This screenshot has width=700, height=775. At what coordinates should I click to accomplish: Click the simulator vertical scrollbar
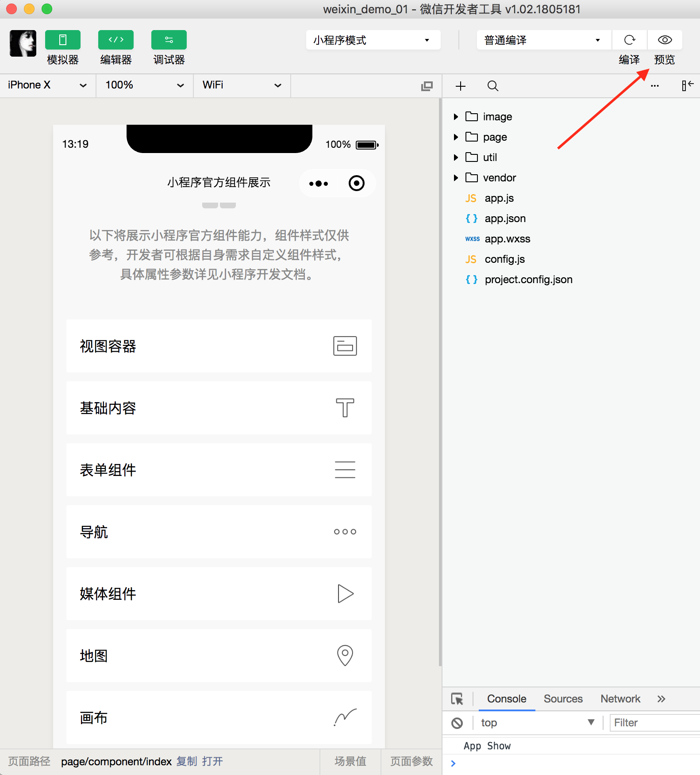(x=440, y=383)
